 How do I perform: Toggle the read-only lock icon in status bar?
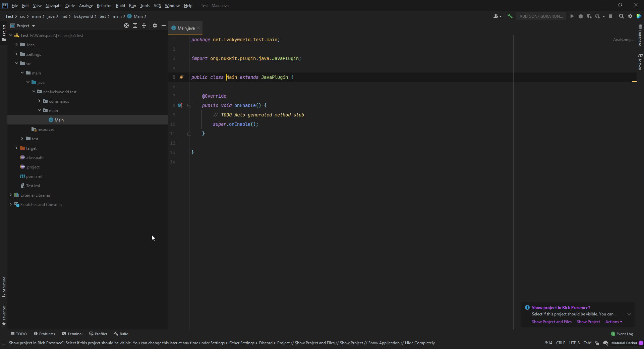(597, 343)
